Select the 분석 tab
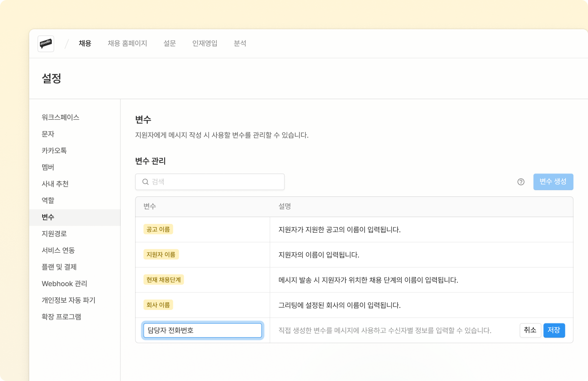The width and height of the screenshot is (588, 381). pyautogui.click(x=240, y=43)
